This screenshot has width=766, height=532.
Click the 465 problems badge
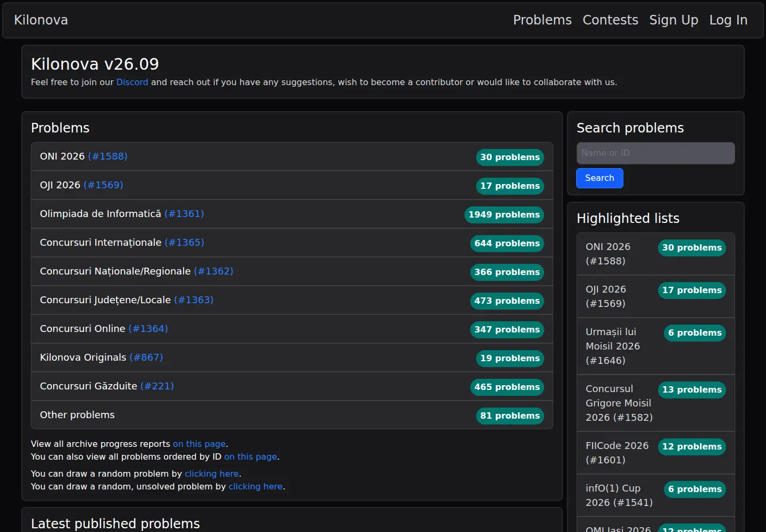pos(507,387)
